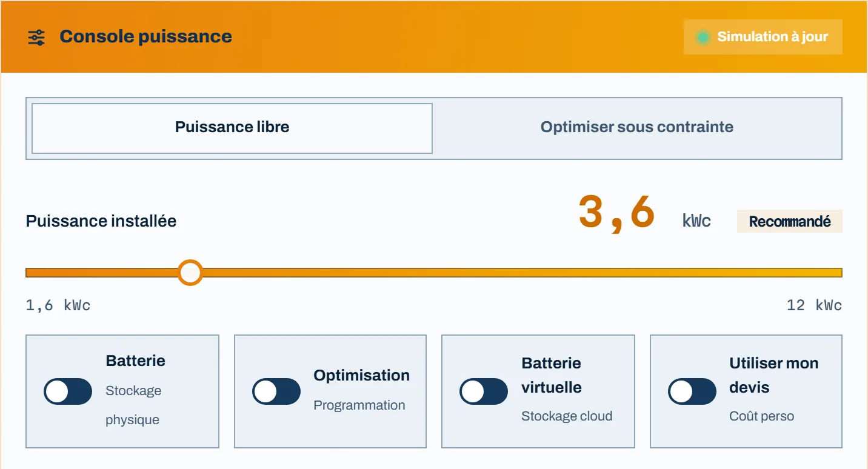868x469 pixels.
Task: Click the Console puissance title
Action: click(x=145, y=36)
